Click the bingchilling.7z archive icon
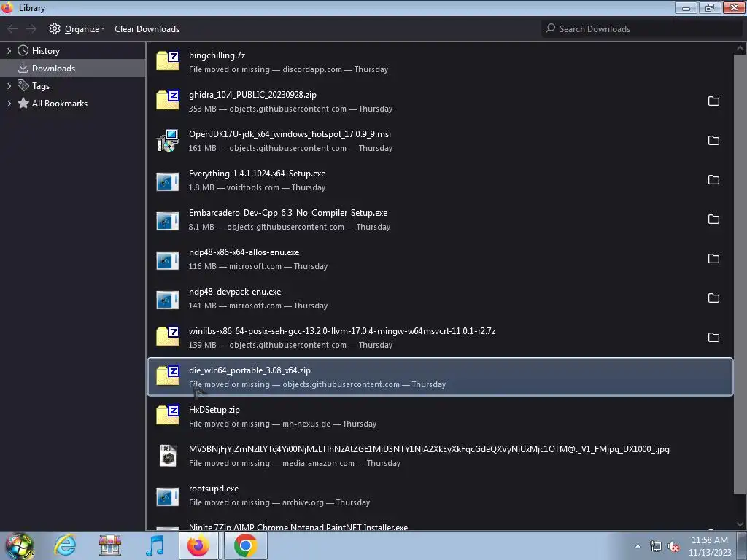Screen dimensions: 747x560 168,61
